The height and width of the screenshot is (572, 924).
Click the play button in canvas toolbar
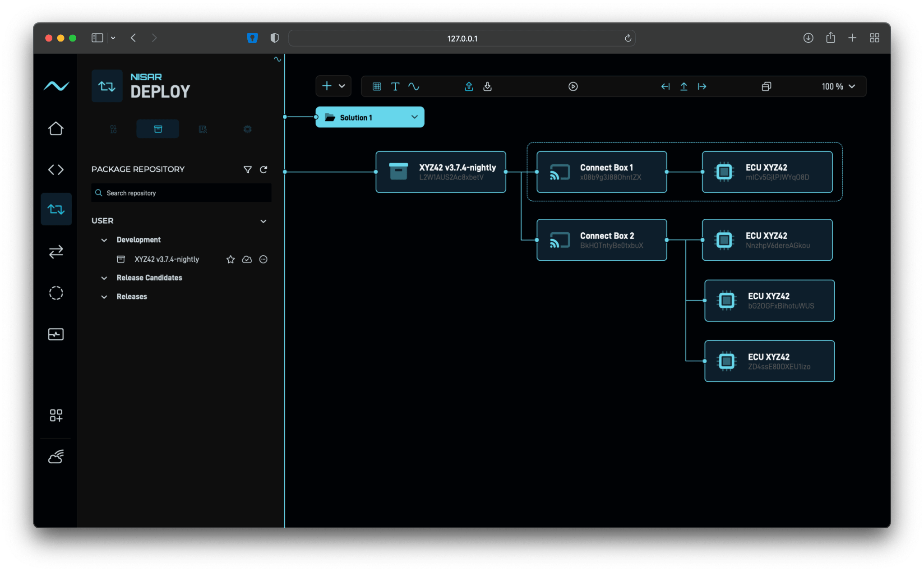point(573,87)
